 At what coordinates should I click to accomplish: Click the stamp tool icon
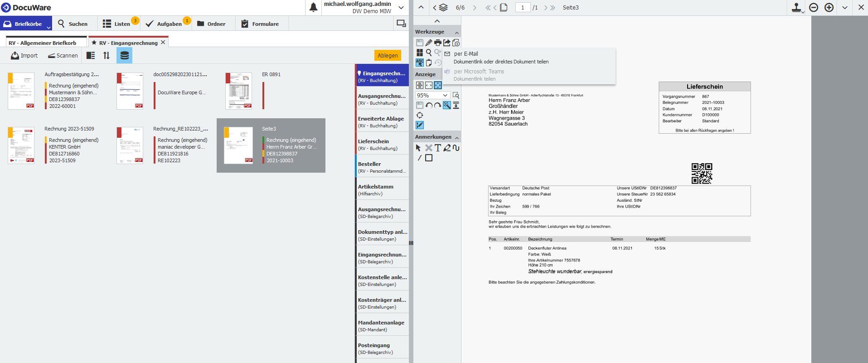point(796,8)
